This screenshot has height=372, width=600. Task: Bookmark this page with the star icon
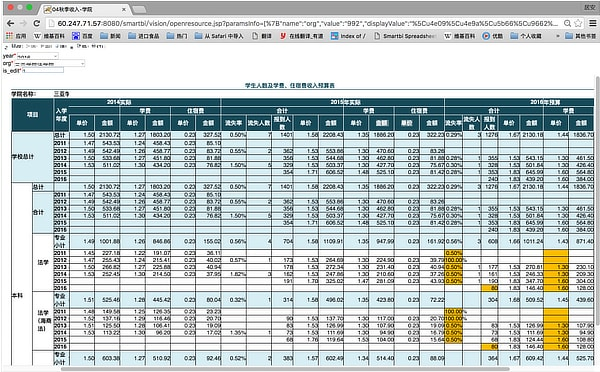(x=578, y=23)
